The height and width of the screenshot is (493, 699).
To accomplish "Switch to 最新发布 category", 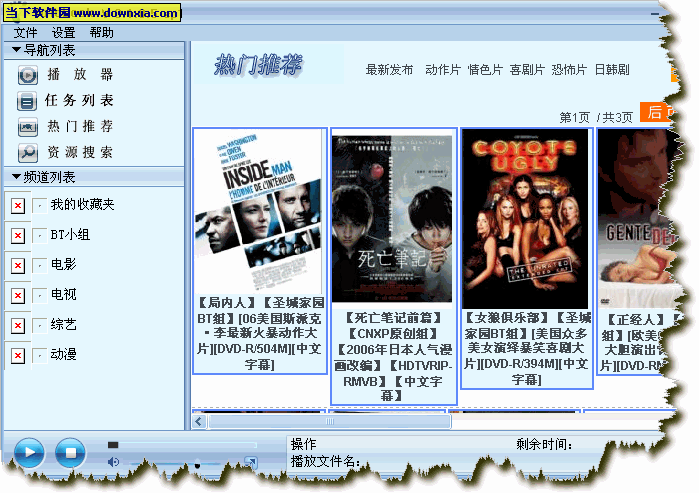I will pos(389,70).
